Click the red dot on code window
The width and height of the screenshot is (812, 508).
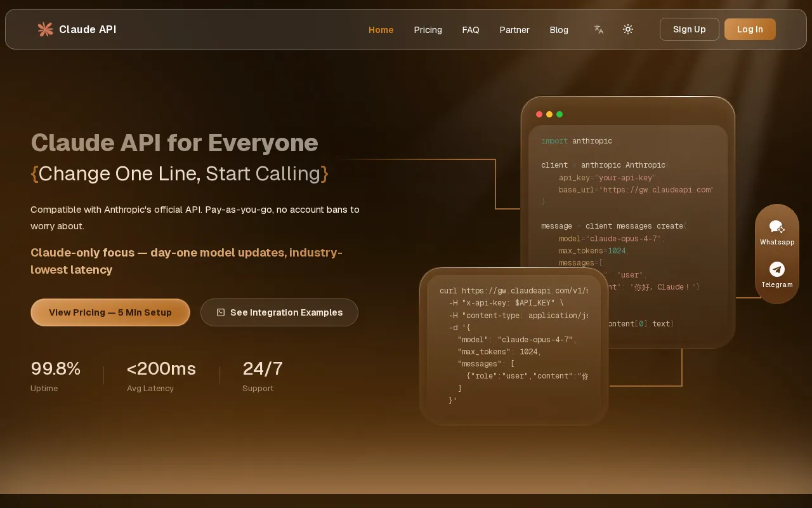539,114
